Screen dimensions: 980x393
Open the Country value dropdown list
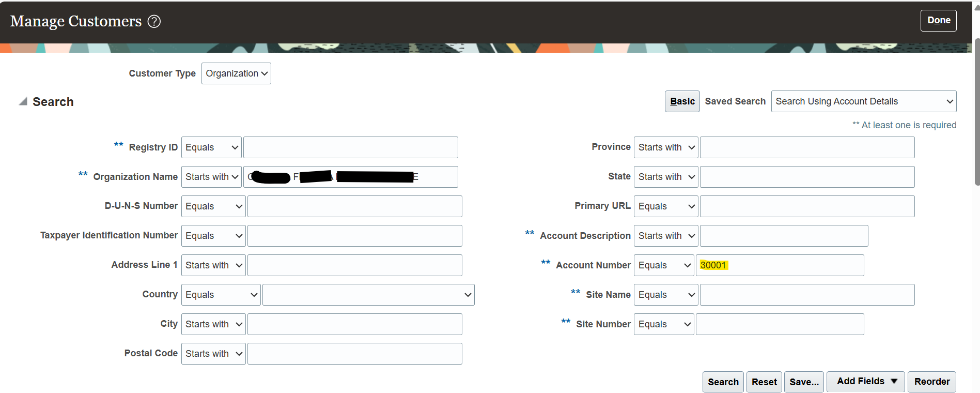[x=368, y=295]
